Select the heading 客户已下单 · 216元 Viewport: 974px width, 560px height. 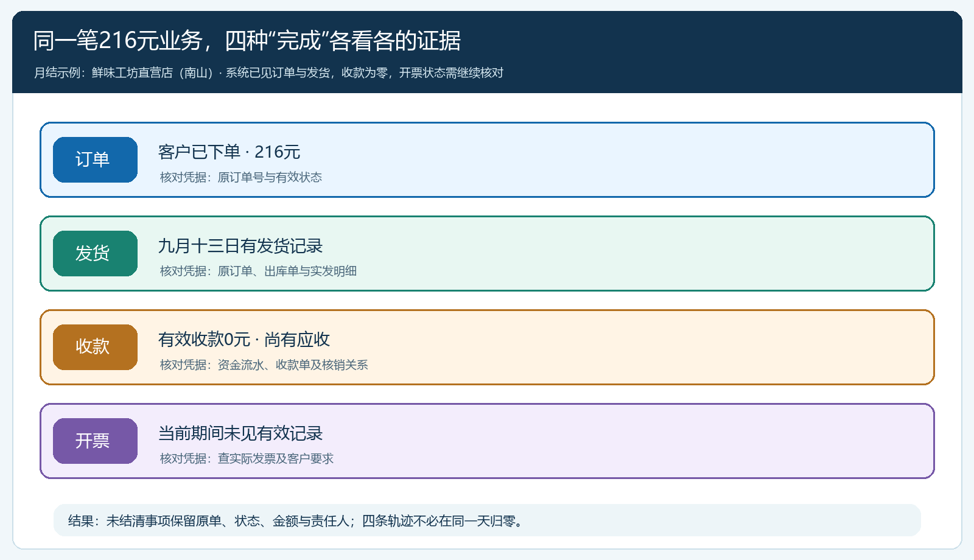pos(229,152)
